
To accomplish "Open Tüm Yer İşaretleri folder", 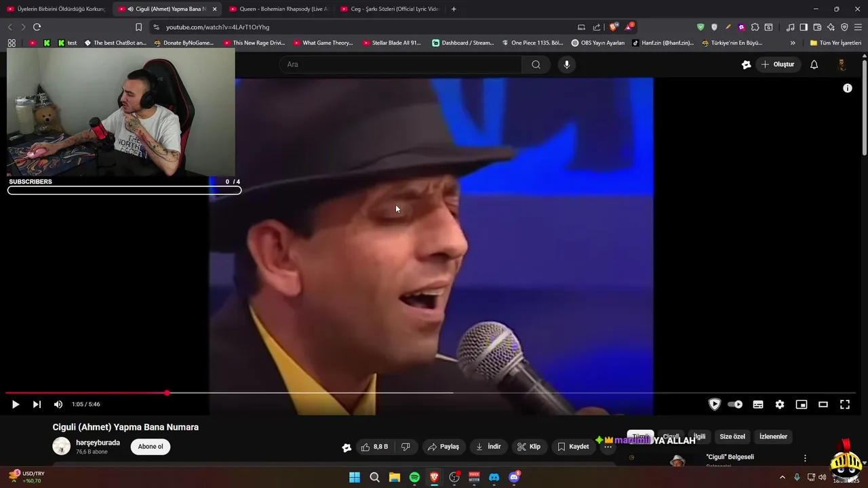I will click(x=835, y=43).
